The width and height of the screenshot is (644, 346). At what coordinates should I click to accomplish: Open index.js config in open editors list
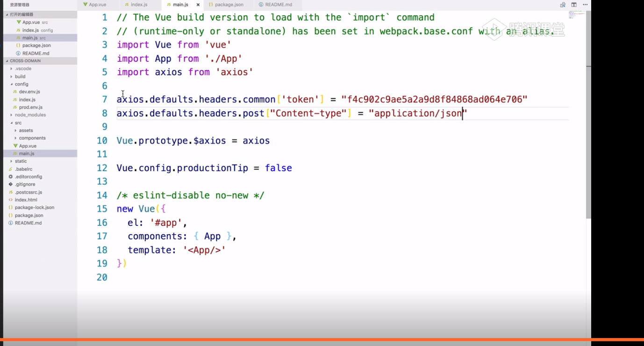tap(40, 30)
